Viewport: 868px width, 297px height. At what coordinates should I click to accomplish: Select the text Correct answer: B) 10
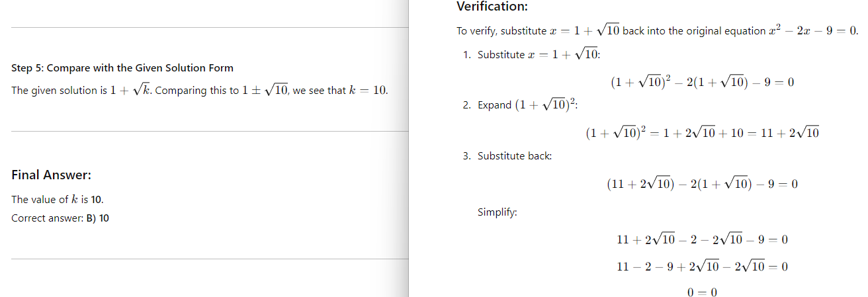click(60, 218)
